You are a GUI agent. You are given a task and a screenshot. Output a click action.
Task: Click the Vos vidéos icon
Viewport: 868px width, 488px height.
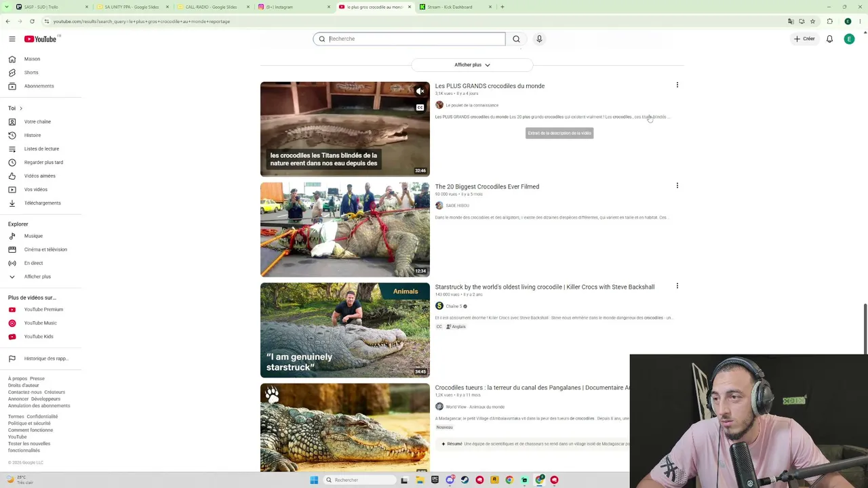12,190
